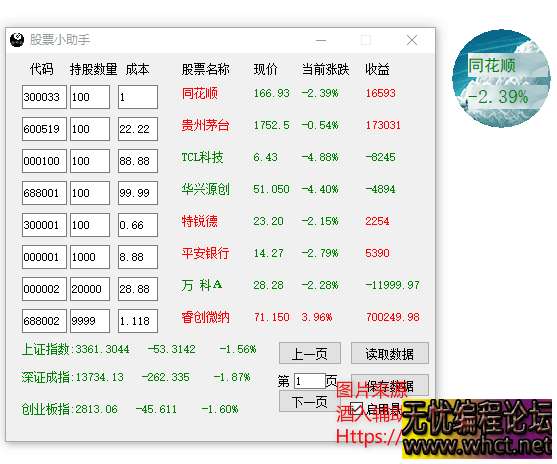Click the stock name 贵州茅台
The width and height of the screenshot is (557, 464).
(205, 125)
